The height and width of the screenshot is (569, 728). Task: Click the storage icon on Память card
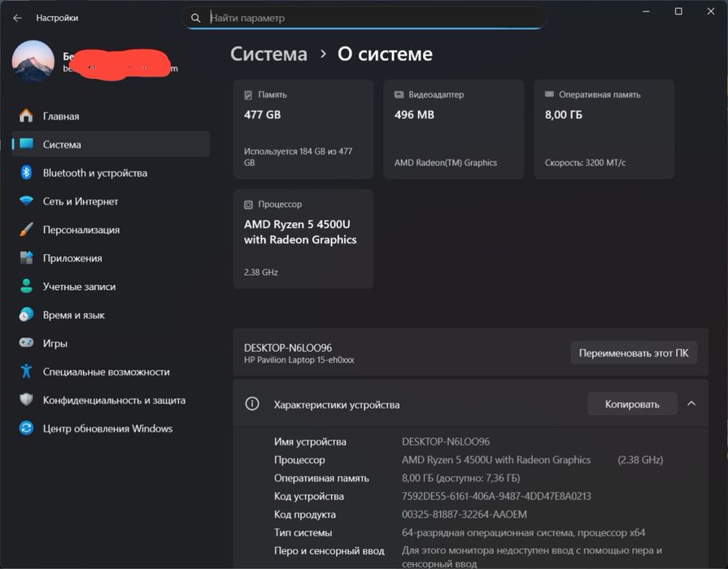248,94
